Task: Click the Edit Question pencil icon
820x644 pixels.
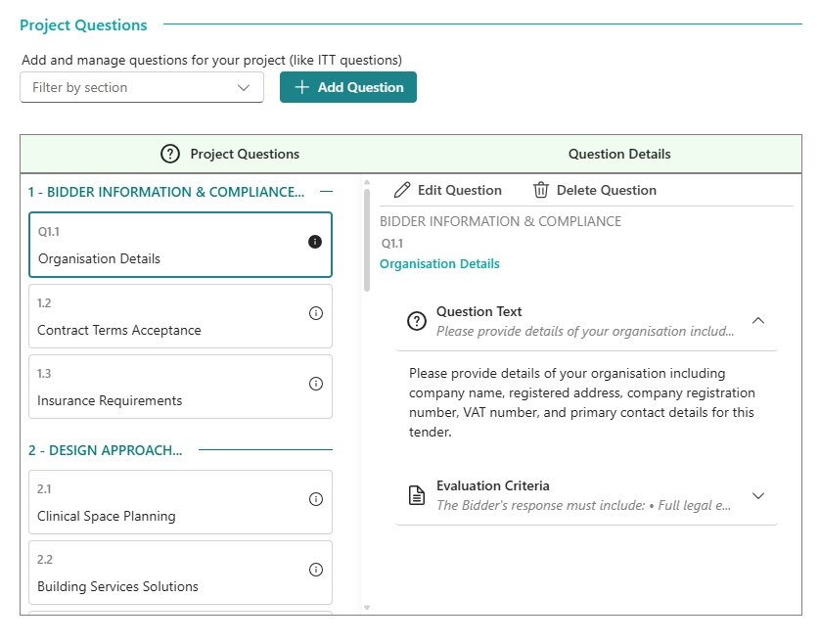Action: tap(401, 190)
